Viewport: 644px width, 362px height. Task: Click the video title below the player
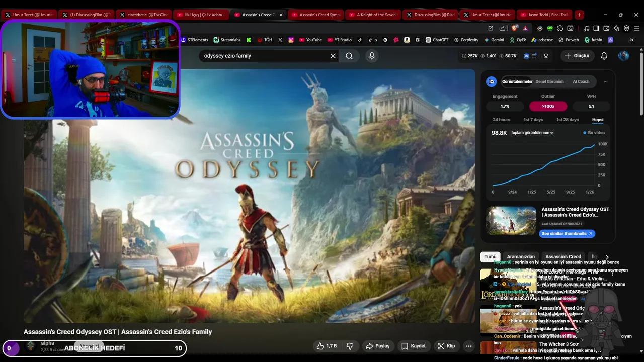[118, 332]
